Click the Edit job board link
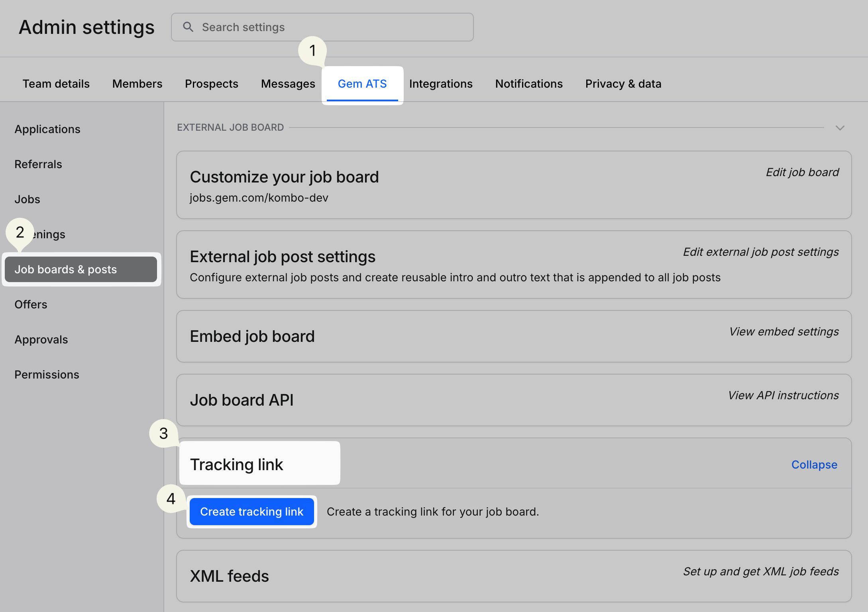Image resolution: width=868 pixels, height=612 pixels. [802, 172]
